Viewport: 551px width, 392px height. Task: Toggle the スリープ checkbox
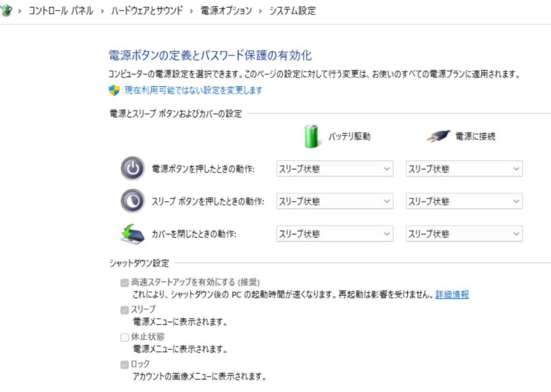125,310
